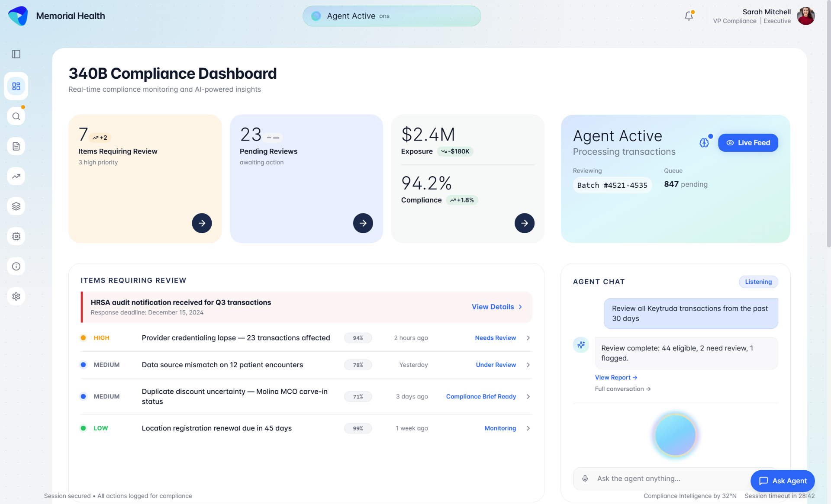
Task: Click arrow on Pending Reviews card
Action: click(x=363, y=223)
